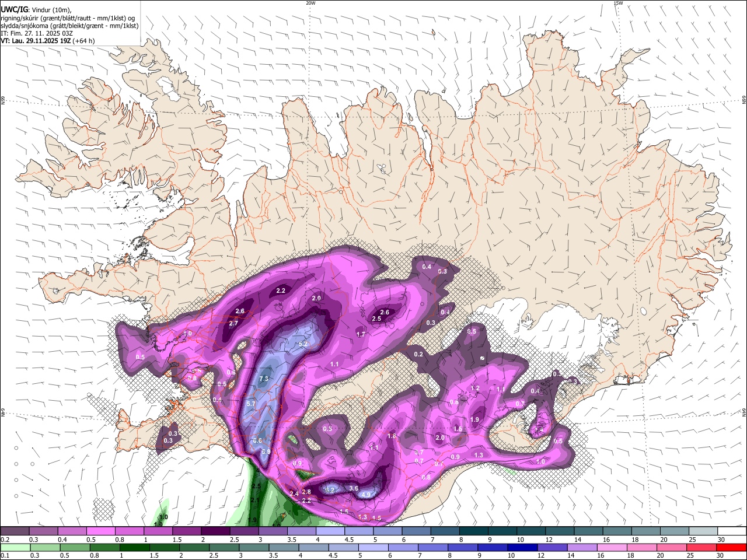The height and width of the screenshot is (560, 747).
Task: Click the 0.1 label under the lower legend
Action: (x=5, y=556)
